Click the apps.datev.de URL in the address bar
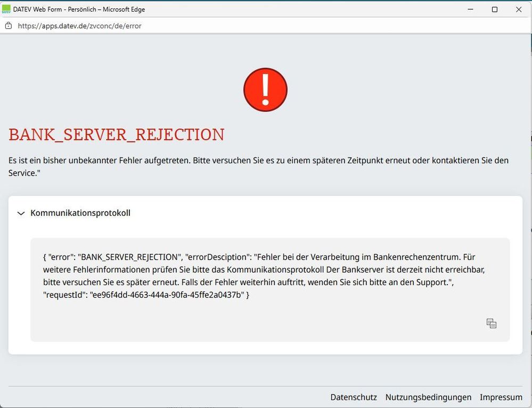The image size is (532, 408). pos(80,26)
